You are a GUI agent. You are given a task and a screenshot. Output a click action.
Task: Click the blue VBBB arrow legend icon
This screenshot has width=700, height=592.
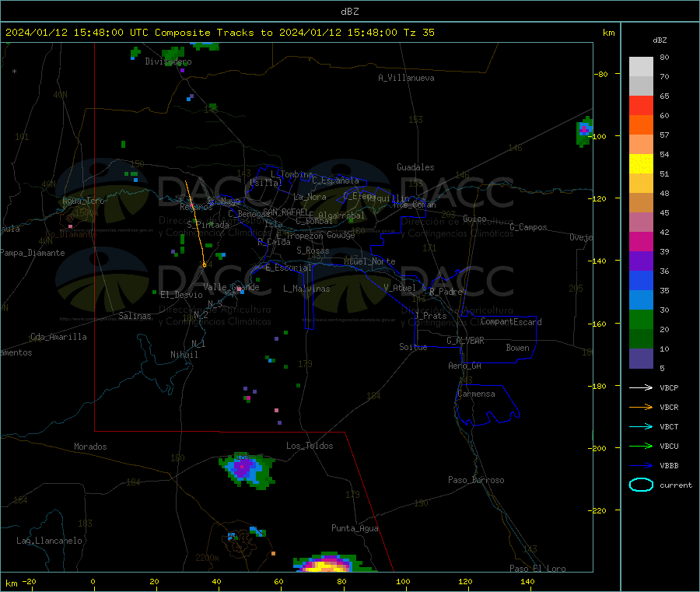[641, 466]
